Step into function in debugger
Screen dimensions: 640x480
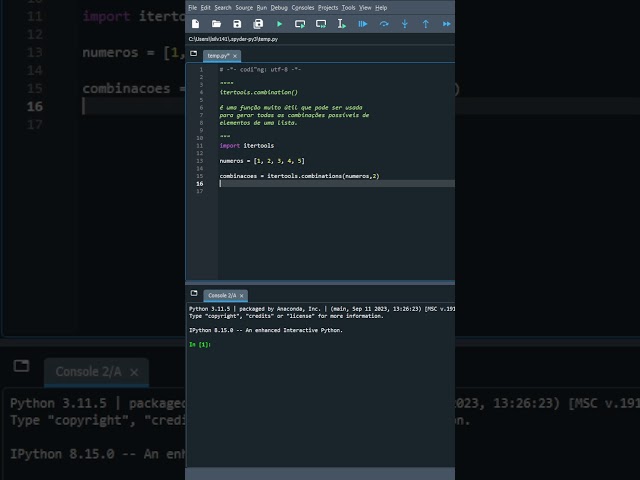pos(404,24)
